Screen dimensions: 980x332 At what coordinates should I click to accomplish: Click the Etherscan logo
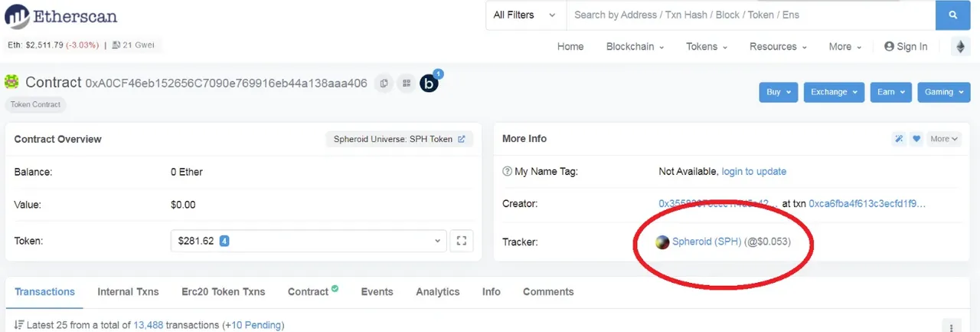[x=60, y=15]
